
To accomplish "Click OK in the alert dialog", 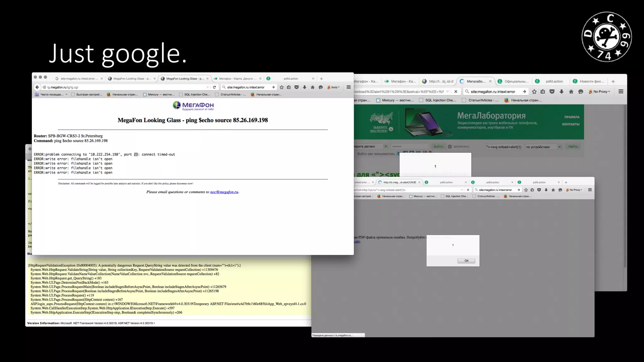I will click(x=466, y=261).
